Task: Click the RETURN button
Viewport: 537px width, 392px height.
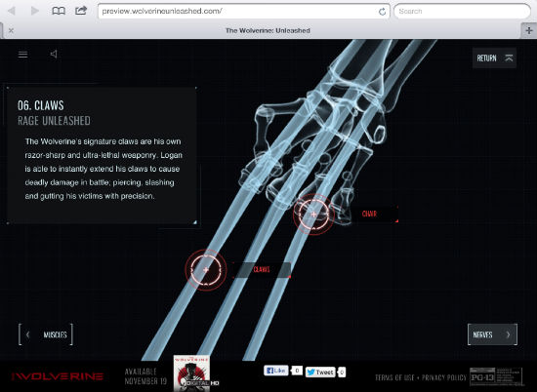Action: pos(494,59)
